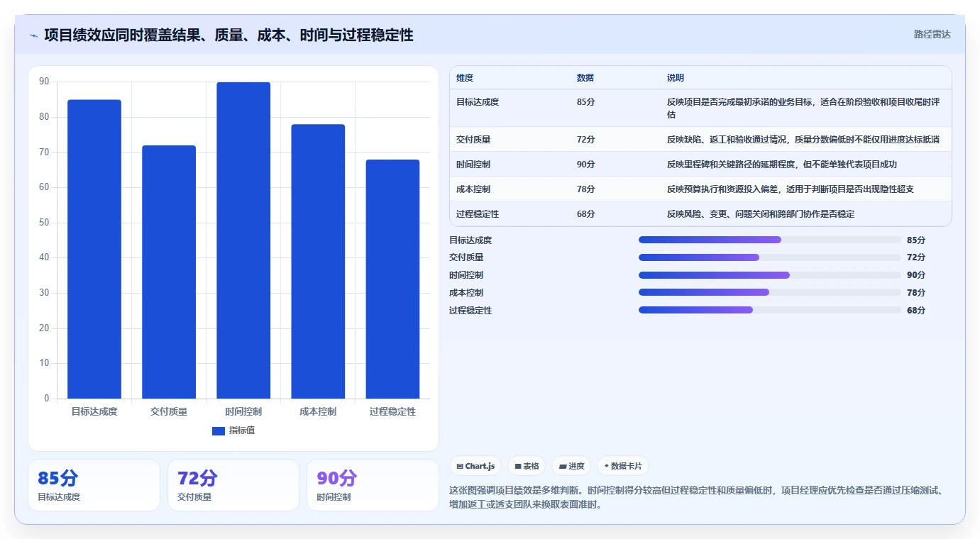The image size is (980, 539).
Task: Click the 交付质量 72分 progress bar
Action: [770, 257]
